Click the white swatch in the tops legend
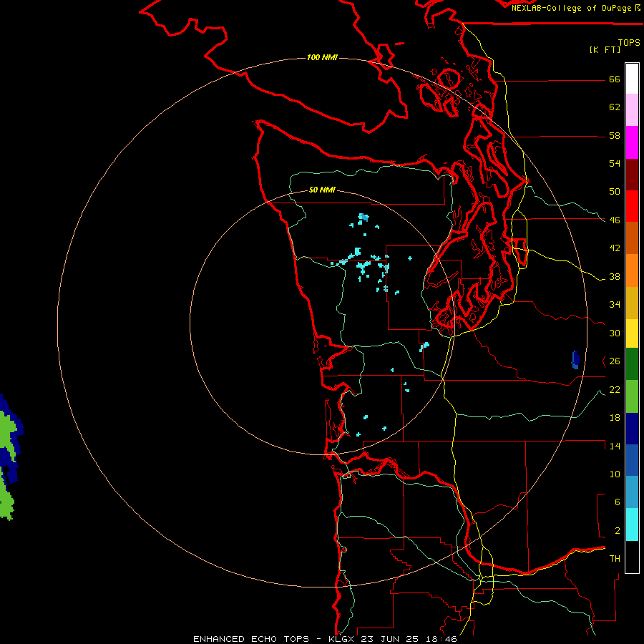Image resolution: width=644 pixels, height=644 pixels. (632, 79)
